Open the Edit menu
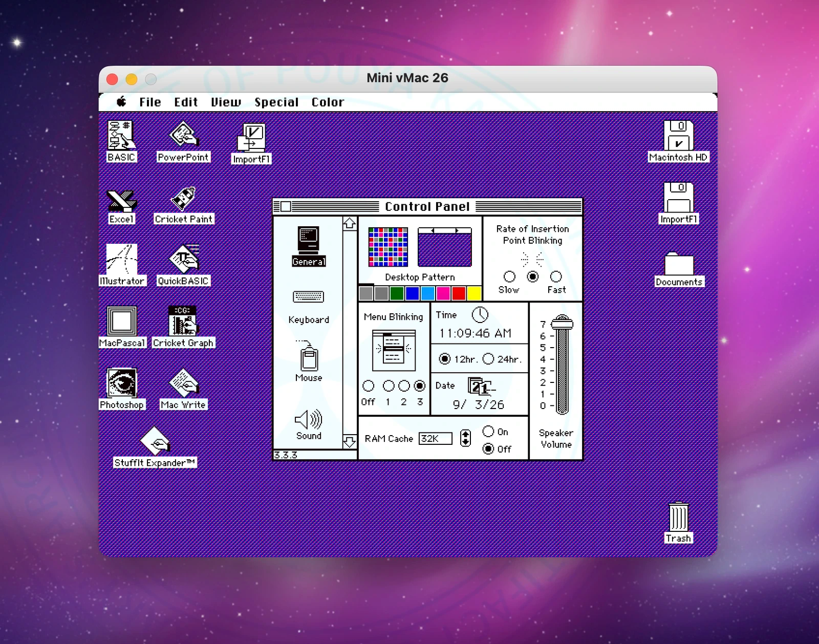The image size is (819, 644). [186, 102]
